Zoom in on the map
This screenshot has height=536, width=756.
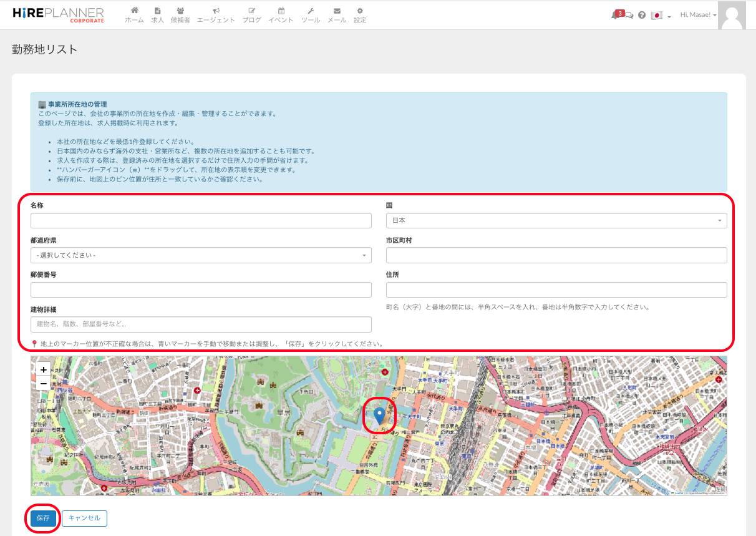pos(43,369)
